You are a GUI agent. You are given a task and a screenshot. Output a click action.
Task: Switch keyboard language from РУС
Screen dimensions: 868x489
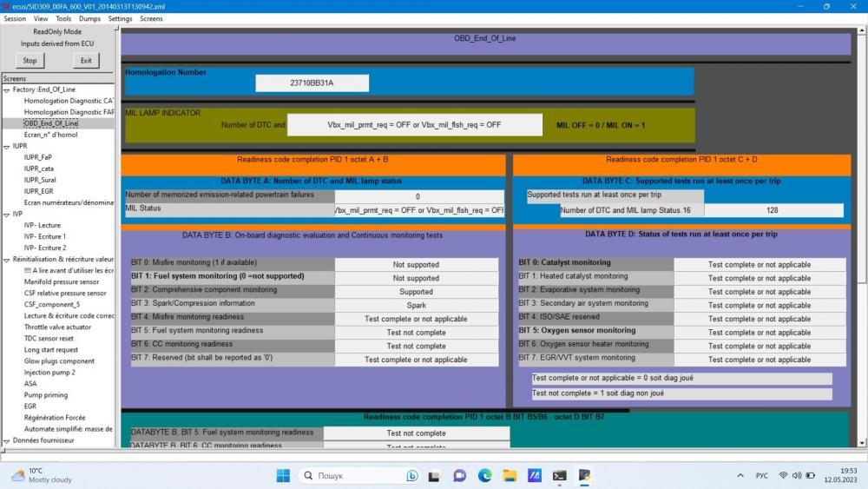[762, 476]
